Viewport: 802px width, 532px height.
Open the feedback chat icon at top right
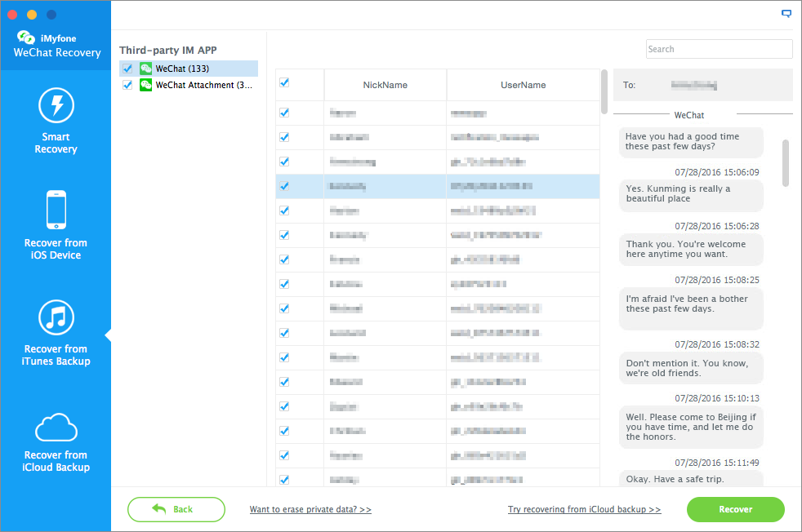(786, 14)
